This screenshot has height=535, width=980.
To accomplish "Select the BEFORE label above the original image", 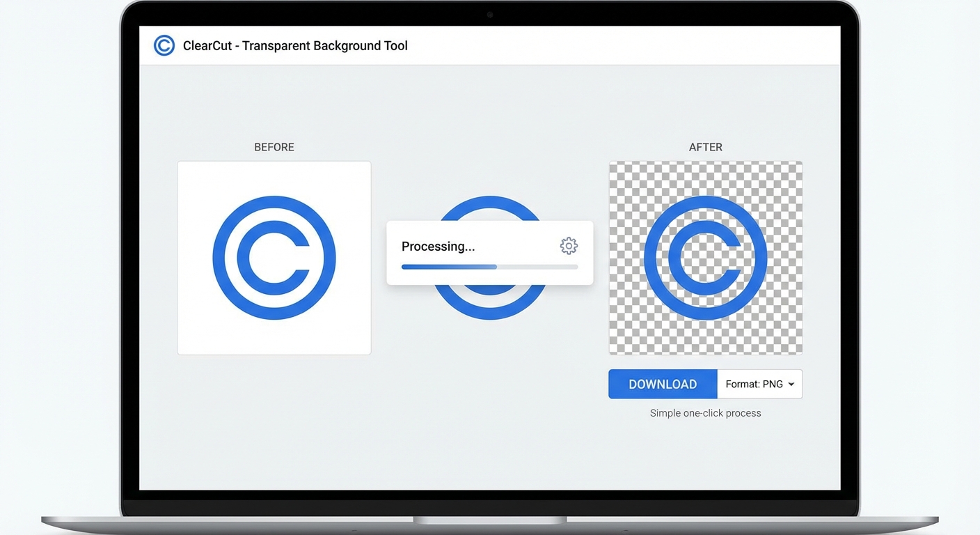I will pyautogui.click(x=274, y=147).
